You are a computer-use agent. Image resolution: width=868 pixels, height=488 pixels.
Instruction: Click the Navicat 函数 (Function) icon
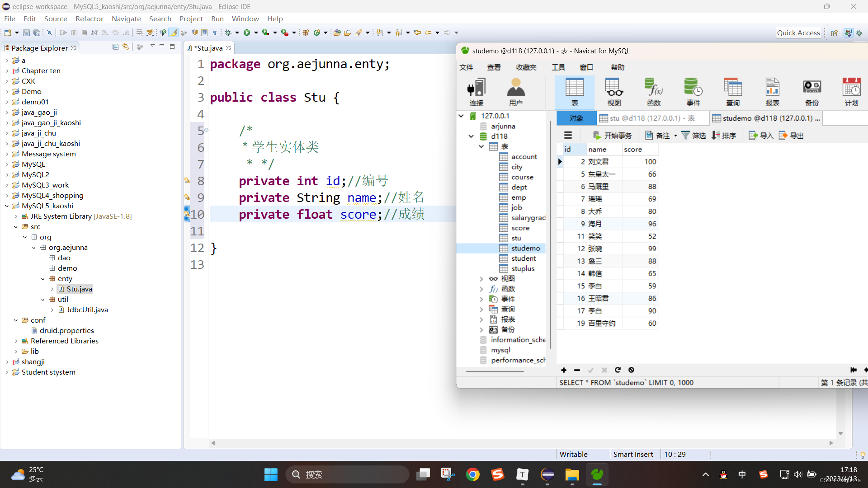tap(654, 92)
